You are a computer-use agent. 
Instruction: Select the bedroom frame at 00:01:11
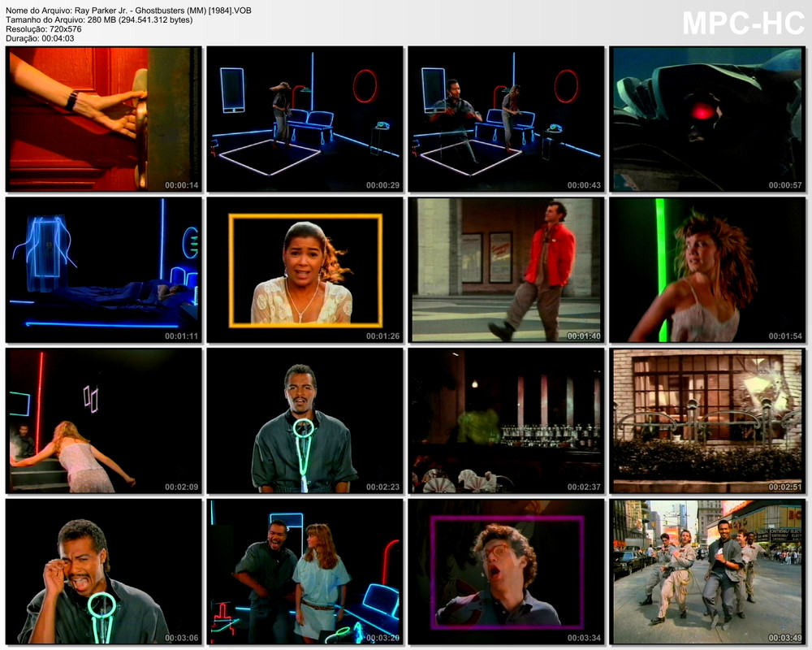point(104,270)
